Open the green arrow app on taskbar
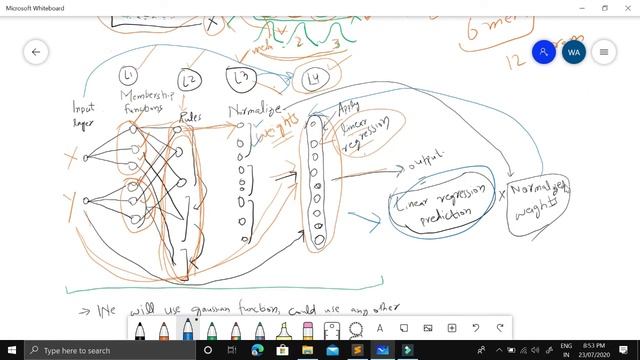The image size is (640, 360). click(x=407, y=350)
